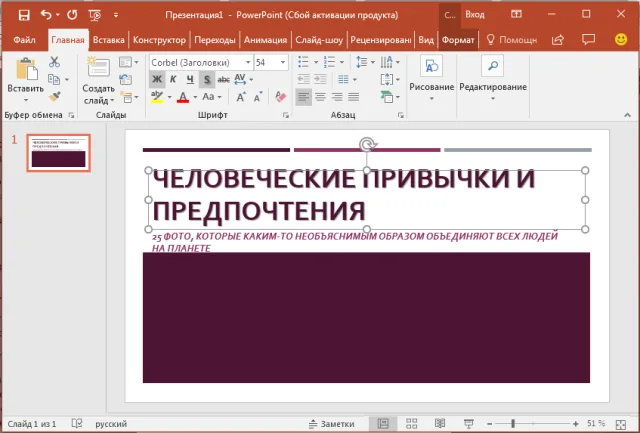
Task: Click the Share icon in ribbon
Action: 558,40
